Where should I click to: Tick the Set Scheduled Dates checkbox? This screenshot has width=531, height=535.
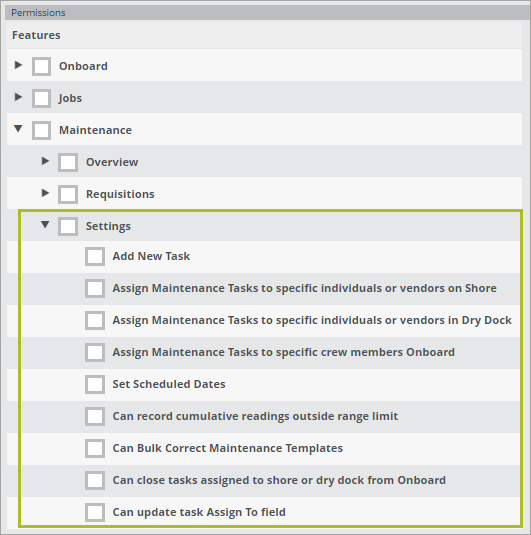[x=95, y=385]
